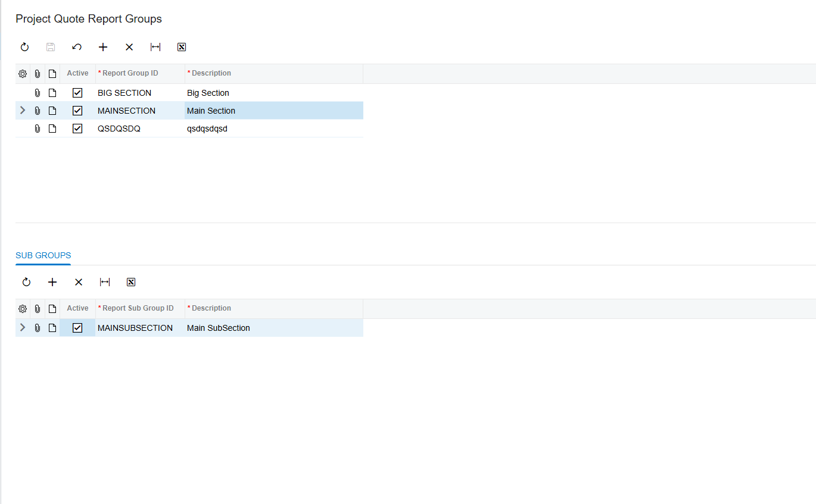Toggle Active checkbox for MAINSECTION

click(x=77, y=111)
